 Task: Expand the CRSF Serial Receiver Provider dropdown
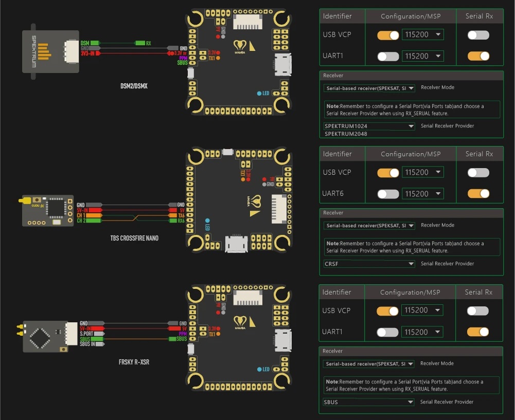pyautogui.click(x=369, y=264)
